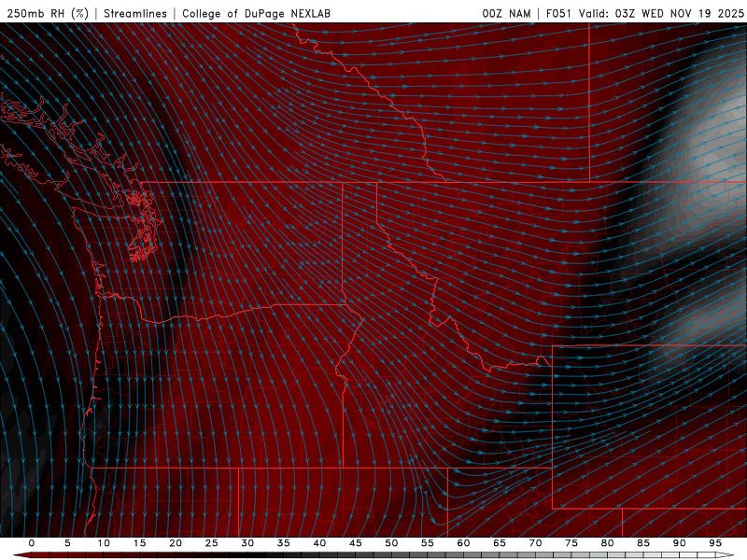747x560 pixels.
Task: Click the '60' label on the color scale
Action: (x=463, y=543)
